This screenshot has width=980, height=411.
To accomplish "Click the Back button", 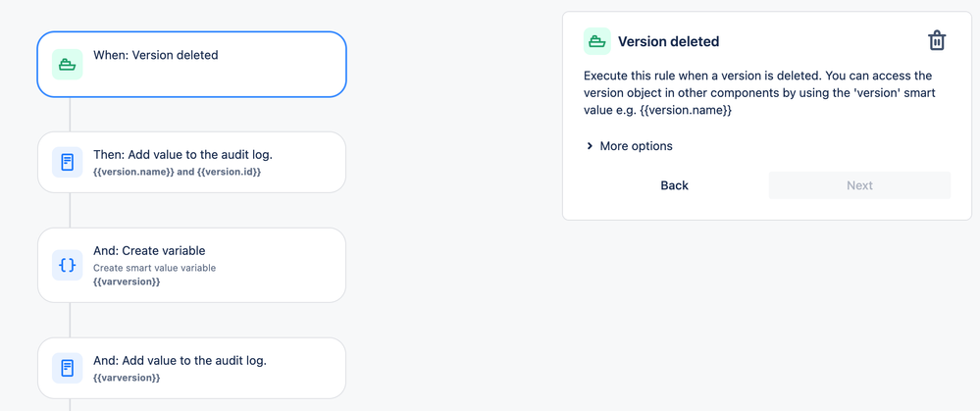I will (x=674, y=185).
